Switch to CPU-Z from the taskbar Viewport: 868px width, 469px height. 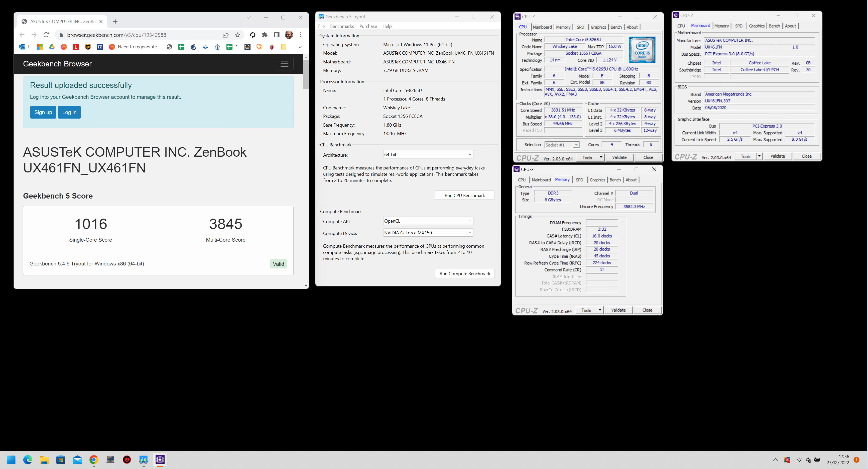(160, 459)
